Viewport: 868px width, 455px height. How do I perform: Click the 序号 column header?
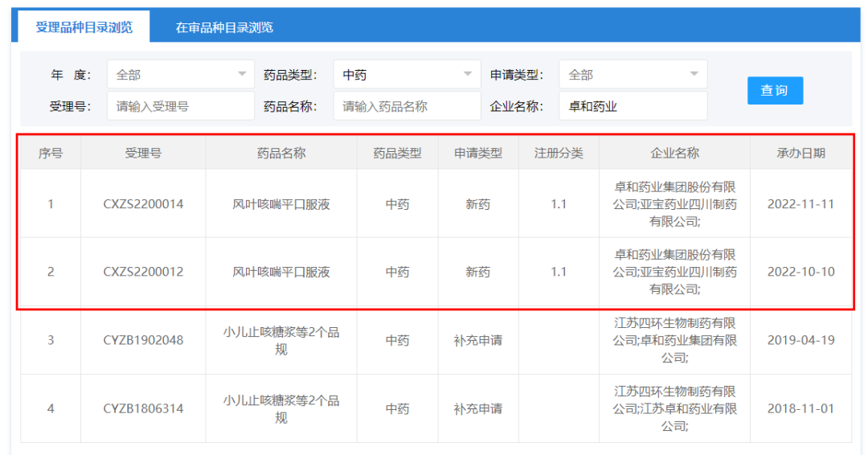coord(51,154)
